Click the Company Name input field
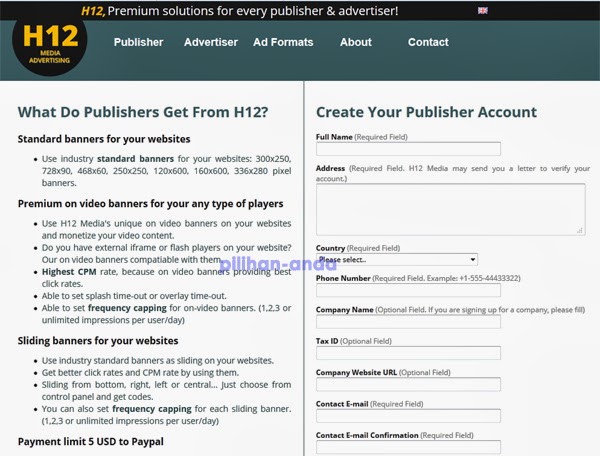600x456 pixels. click(x=408, y=322)
